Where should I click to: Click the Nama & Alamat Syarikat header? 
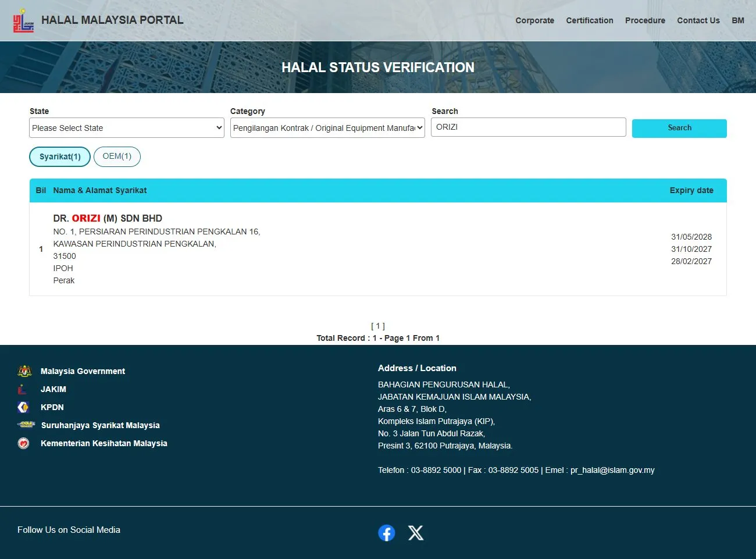pyautogui.click(x=100, y=190)
